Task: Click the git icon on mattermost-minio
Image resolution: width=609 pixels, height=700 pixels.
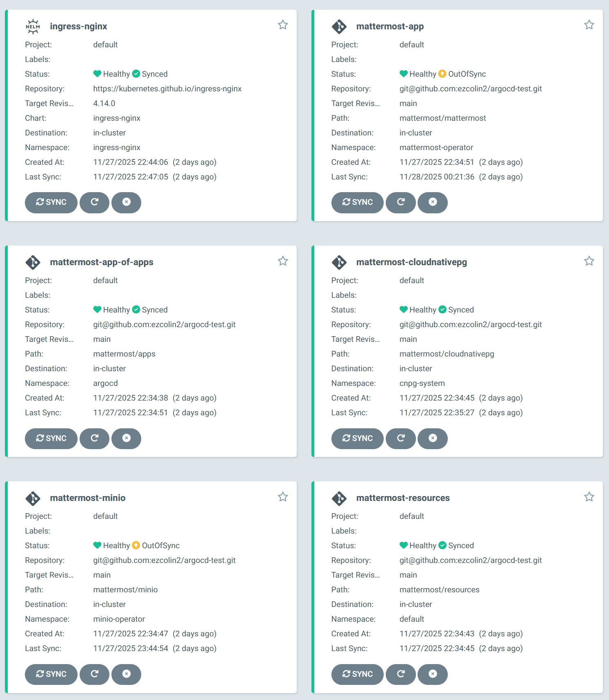Action: (33, 498)
